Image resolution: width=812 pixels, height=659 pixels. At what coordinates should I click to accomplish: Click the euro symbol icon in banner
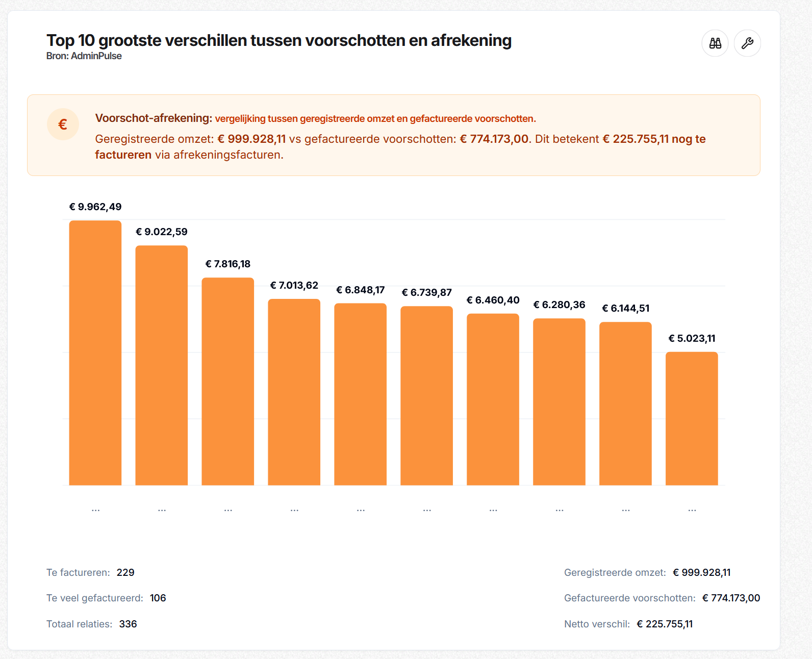coord(63,124)
